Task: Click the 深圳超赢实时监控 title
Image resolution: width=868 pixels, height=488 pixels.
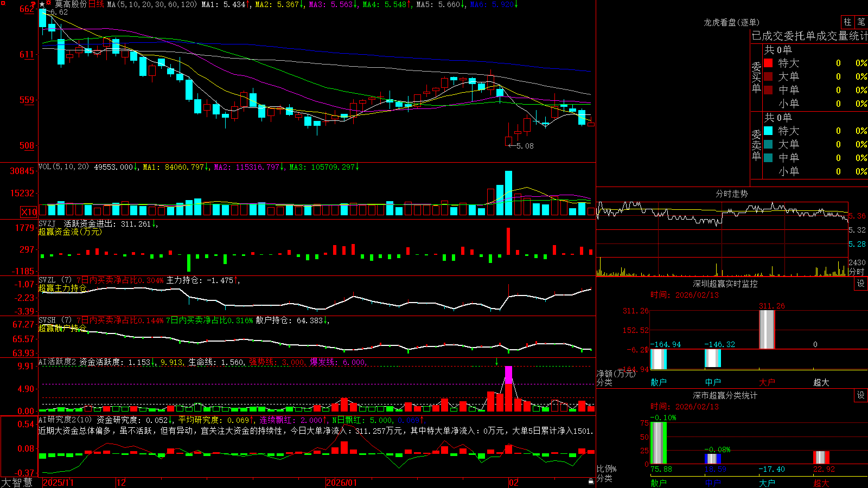Action: (725, 284)
